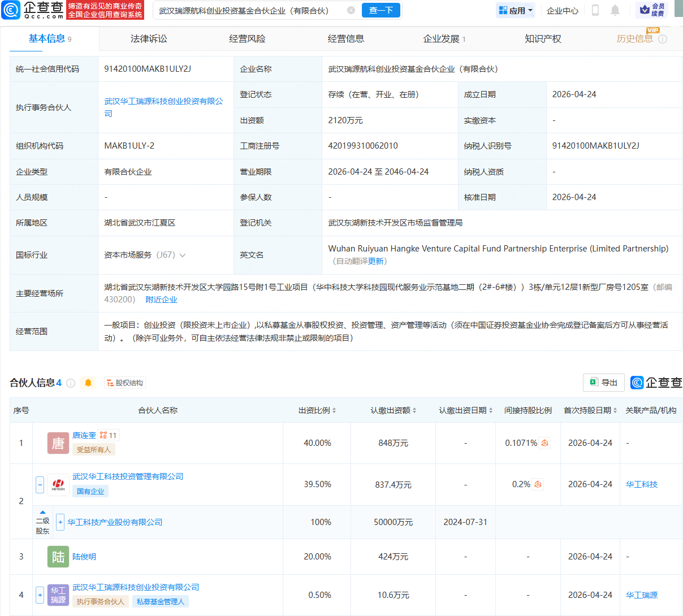The width and height of the screenshot is (683, 616).
Task: Open 武汉华工科技投资管理有限公司 partner link
Action: pos(128,476)
